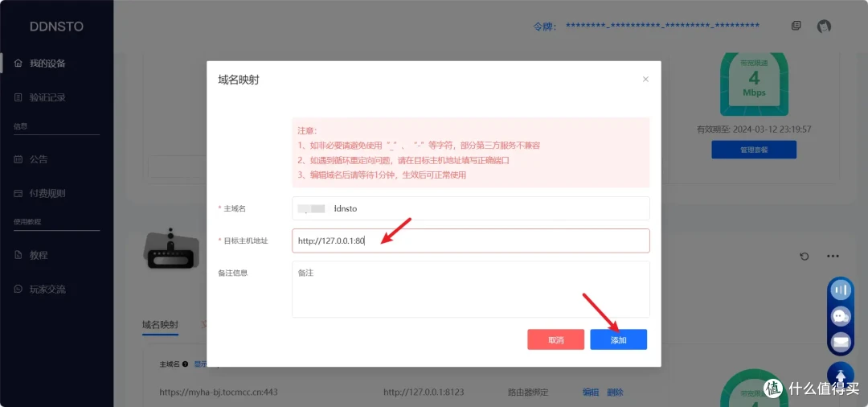Click into the 备注 text area

pos(470,290)
